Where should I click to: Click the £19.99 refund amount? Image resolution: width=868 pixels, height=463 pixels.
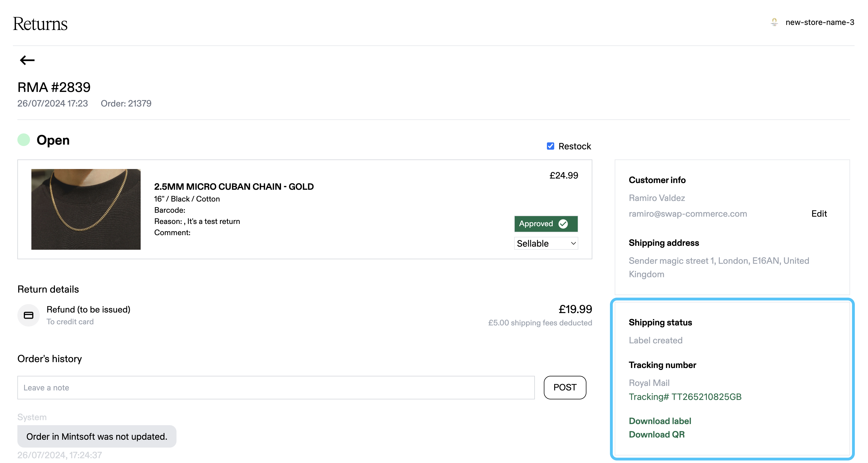pos(575,309)
